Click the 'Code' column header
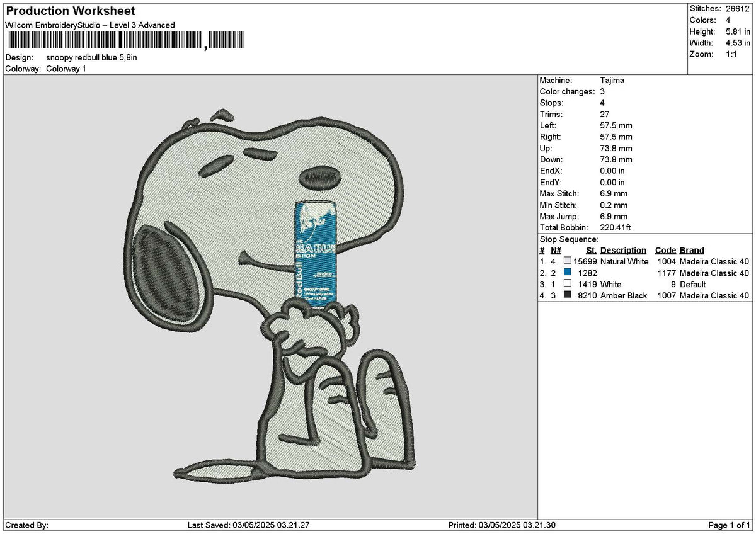This screenshot has width=756, height=534. coord(665,251)
